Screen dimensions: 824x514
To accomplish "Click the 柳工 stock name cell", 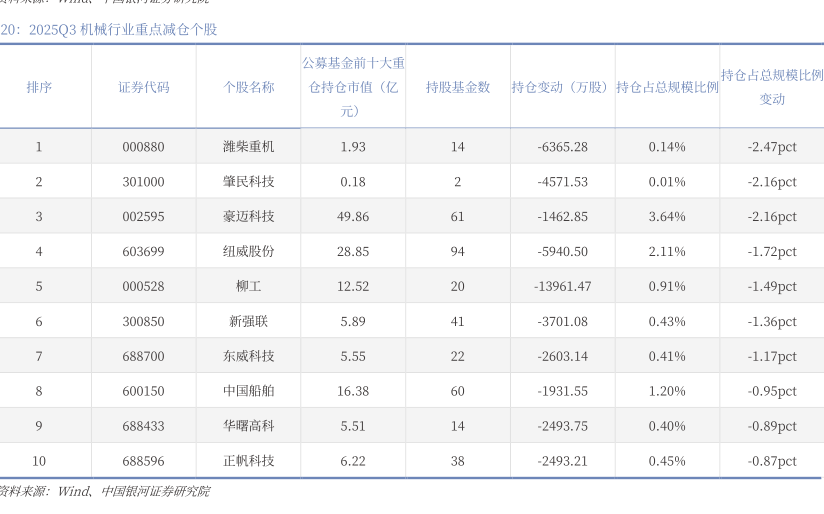I will coord(248,287).
